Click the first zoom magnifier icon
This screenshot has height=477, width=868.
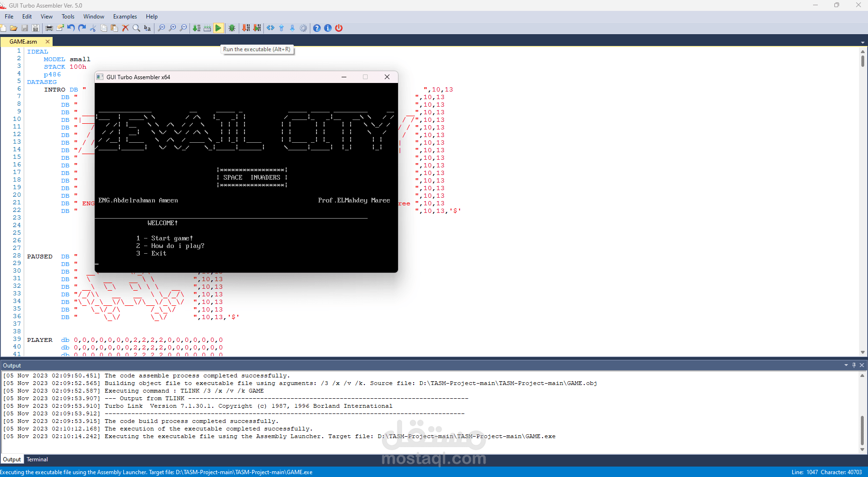point(162,28)
